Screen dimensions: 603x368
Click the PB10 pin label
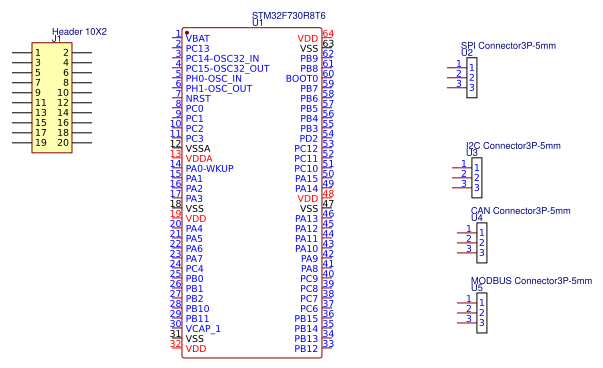pyautogui.click(x=197, y=308)
